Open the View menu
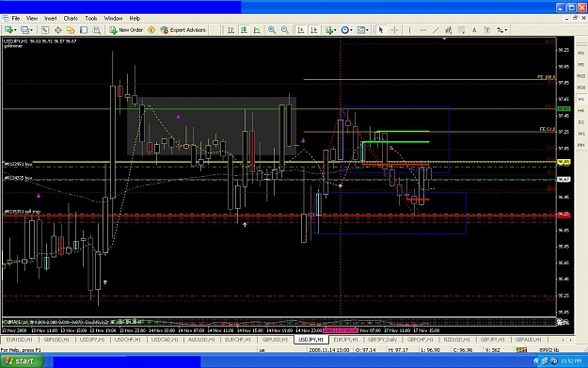 click(x=32, y=19)
